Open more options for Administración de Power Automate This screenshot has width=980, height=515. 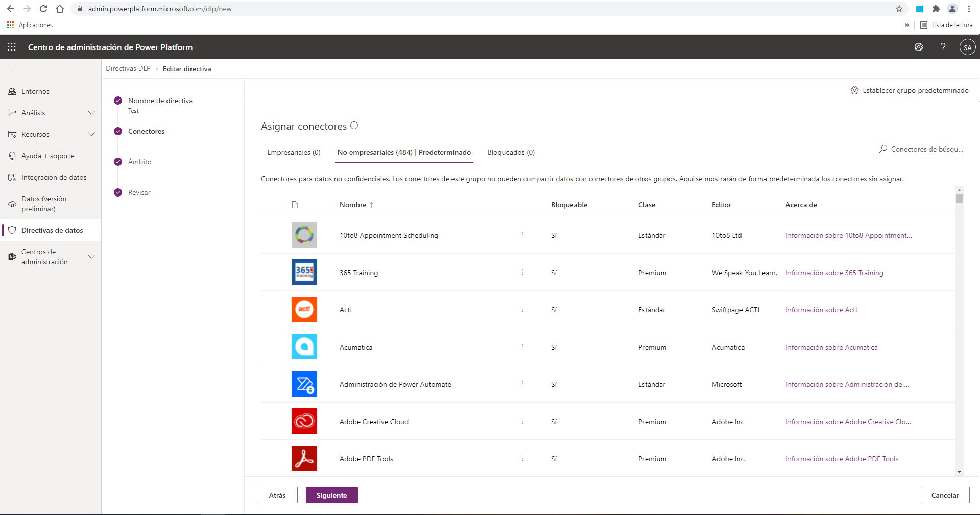click(522, 384)
